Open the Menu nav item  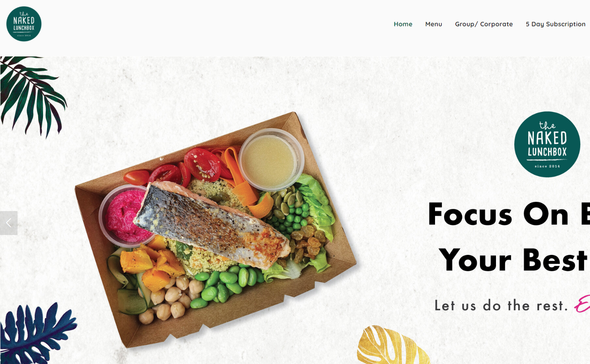433,24
